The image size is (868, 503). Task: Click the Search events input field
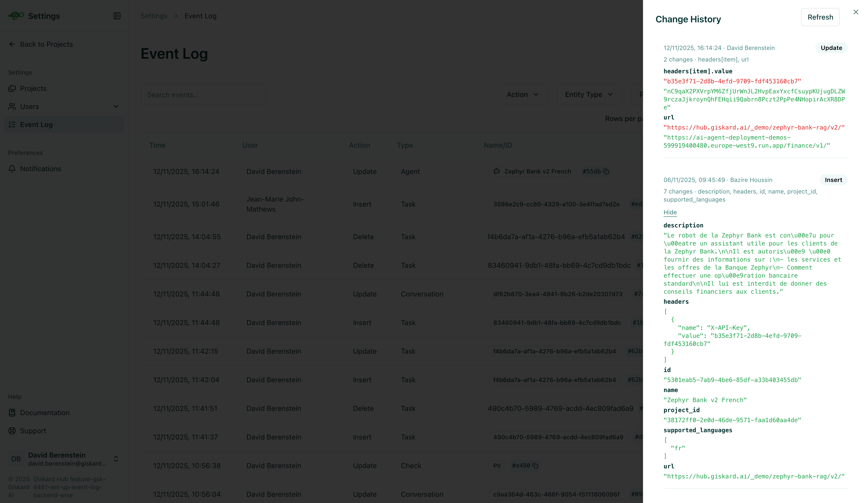point(203,94)
